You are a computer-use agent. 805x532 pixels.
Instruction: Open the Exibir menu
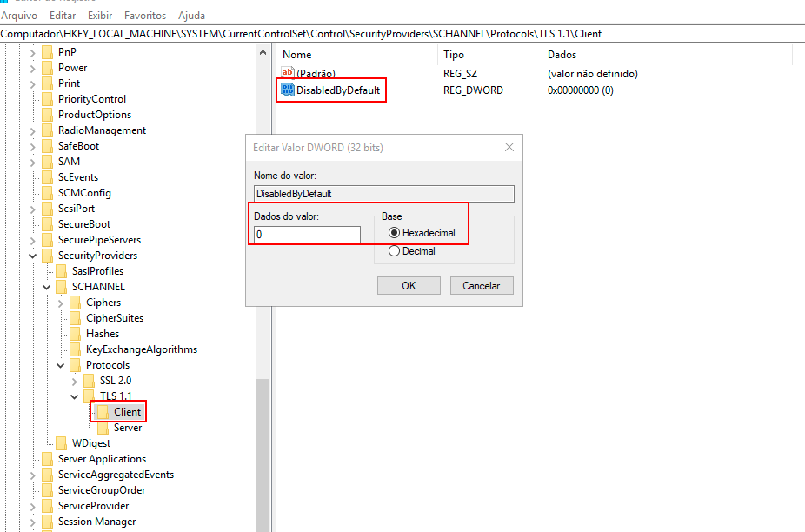point(100,16)
